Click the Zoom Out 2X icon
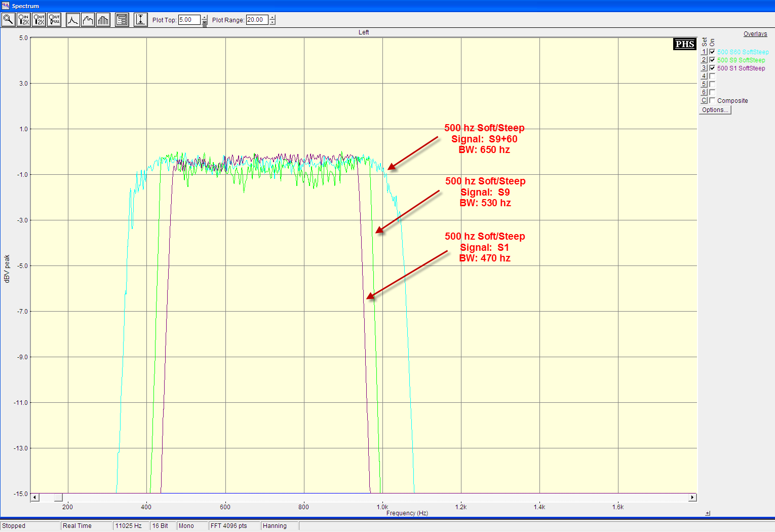This screenshot has height=532, width=775. [39, 20]
